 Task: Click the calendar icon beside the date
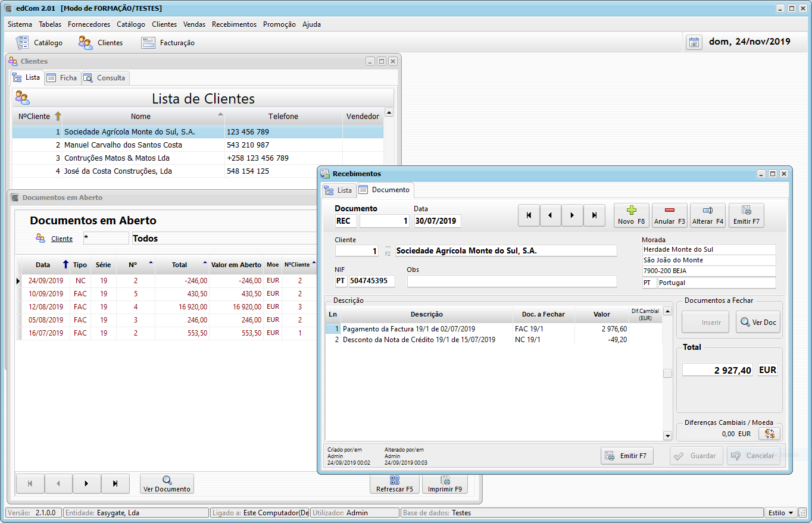tap(694, 42)
